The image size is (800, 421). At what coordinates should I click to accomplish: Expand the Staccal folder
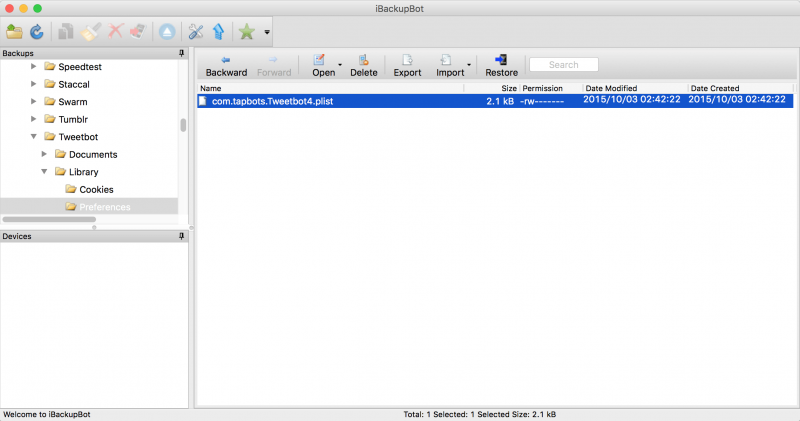click(x=33, y=84)
